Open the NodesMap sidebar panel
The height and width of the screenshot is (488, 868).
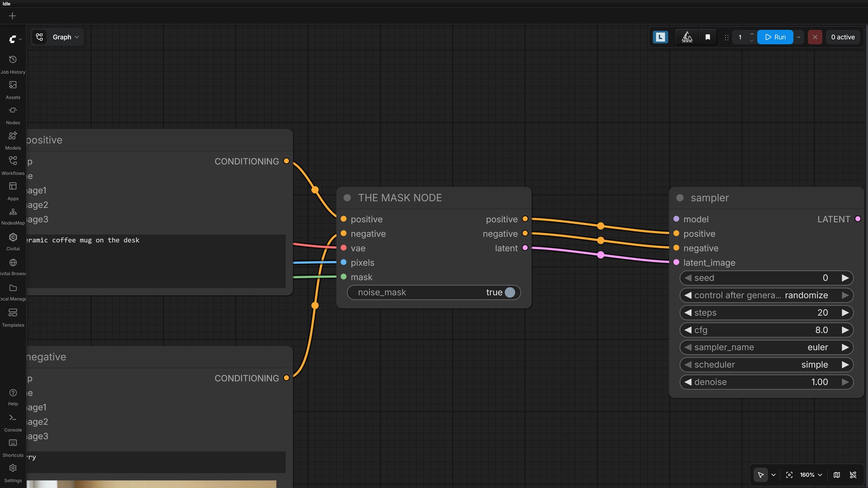13,216
